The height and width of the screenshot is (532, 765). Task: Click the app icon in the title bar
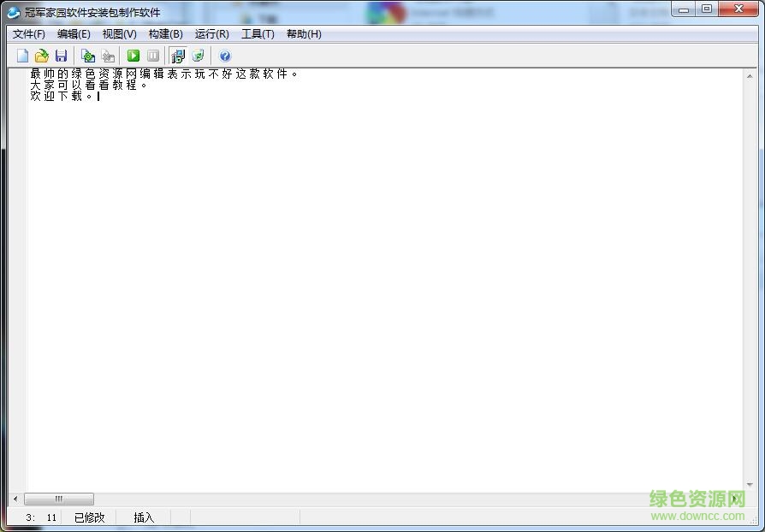coord(14,12)
